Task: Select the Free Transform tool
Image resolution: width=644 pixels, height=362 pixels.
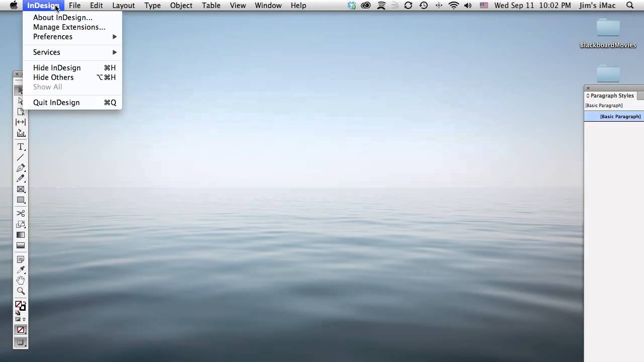Action: 21,224
